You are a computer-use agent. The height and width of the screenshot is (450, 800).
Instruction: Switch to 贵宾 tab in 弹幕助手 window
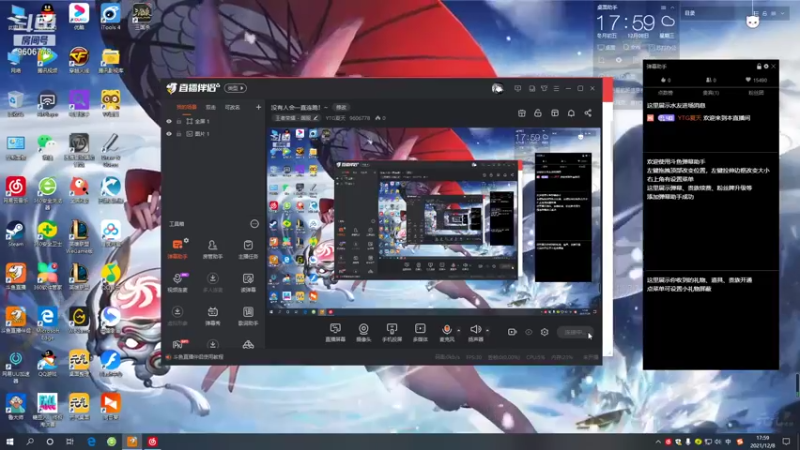click(710, 93)
